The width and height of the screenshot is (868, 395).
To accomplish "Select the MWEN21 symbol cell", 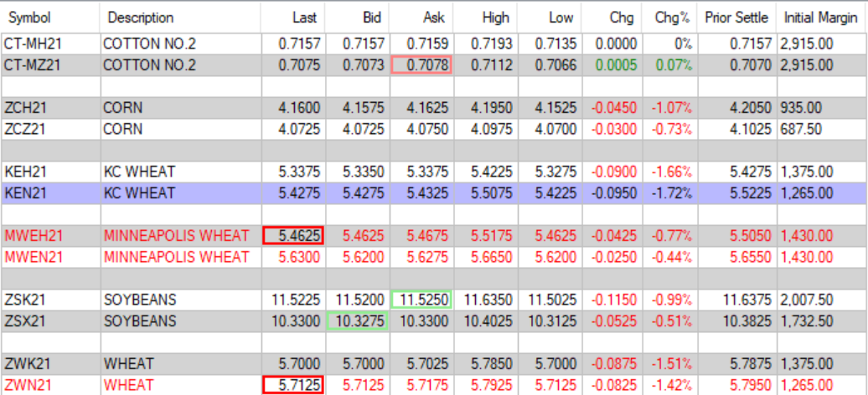I will click(x=49, y=257).
